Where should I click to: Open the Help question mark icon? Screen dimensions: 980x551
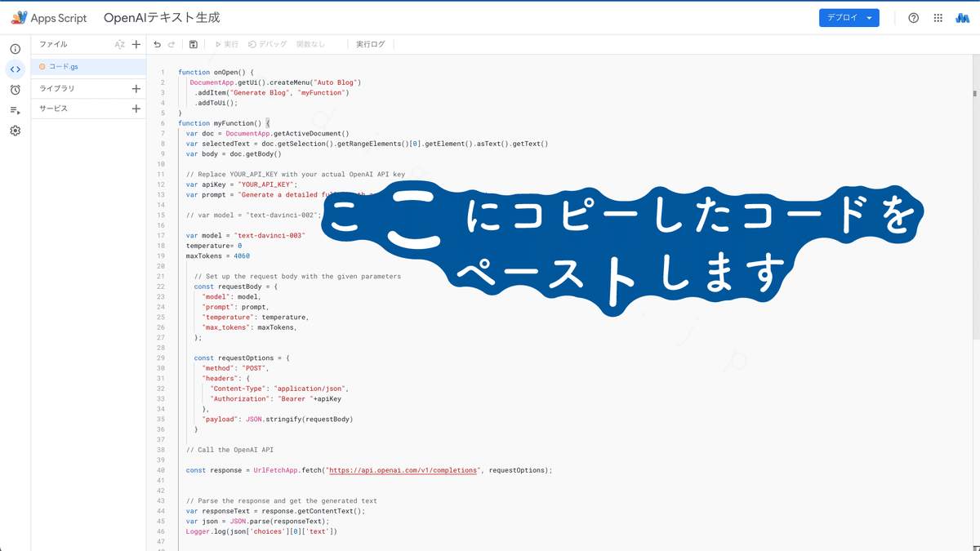(x=914, y=18)
